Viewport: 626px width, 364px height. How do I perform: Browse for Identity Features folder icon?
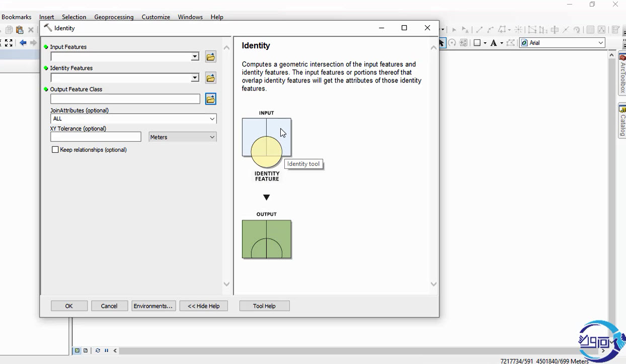tap(210, 78)
